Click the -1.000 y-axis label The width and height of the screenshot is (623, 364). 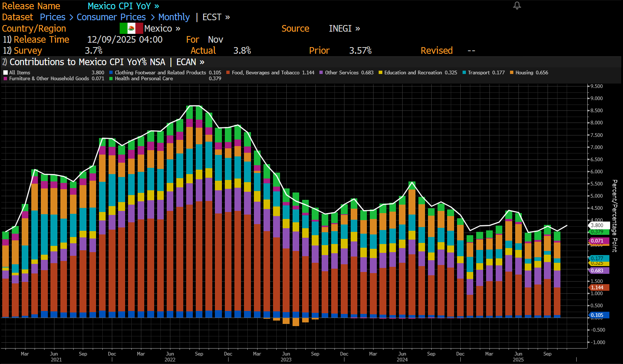598,342
